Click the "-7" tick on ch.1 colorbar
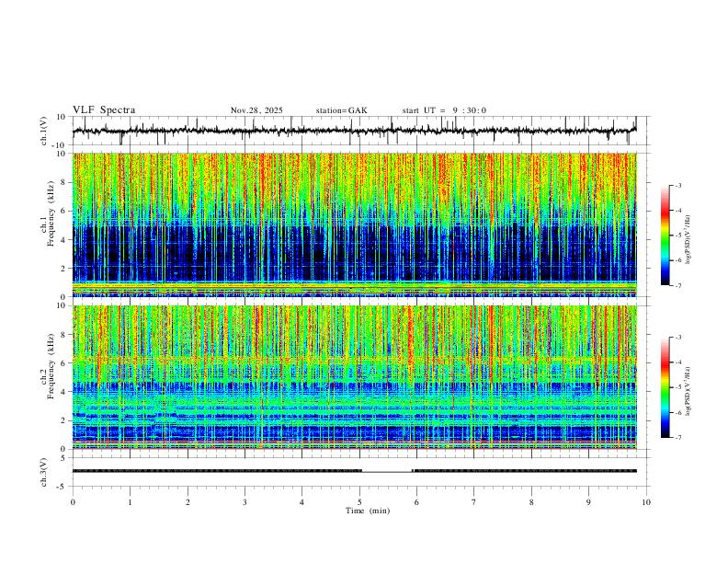This screenshot has width=728, height=563. click(678, 285)
